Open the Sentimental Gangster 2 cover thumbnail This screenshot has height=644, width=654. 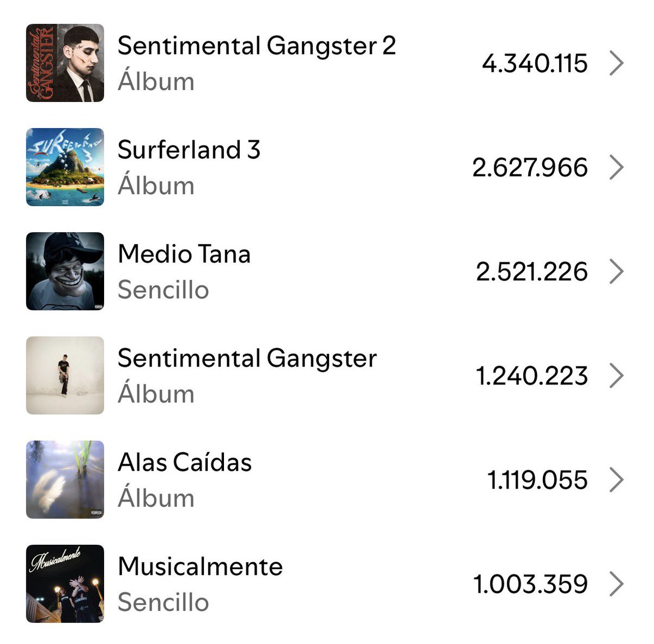click(x=65, y=63)
